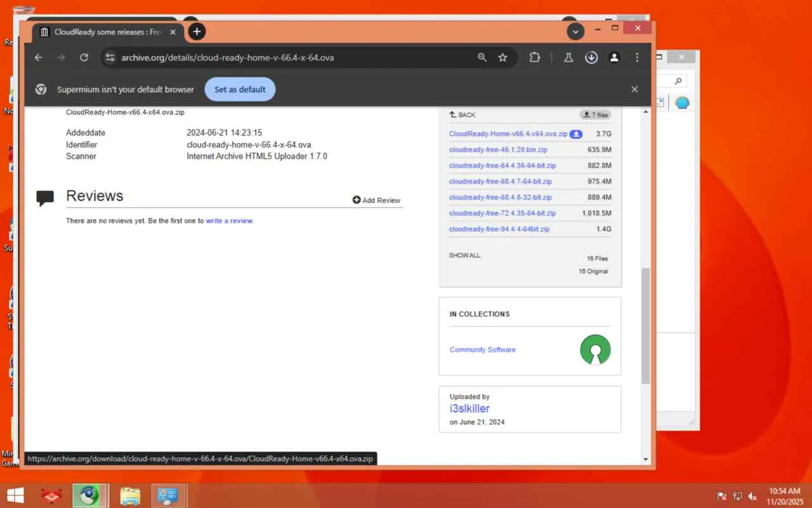Open the network tray icon
The image size is (812, 508).
pos(737,496)
